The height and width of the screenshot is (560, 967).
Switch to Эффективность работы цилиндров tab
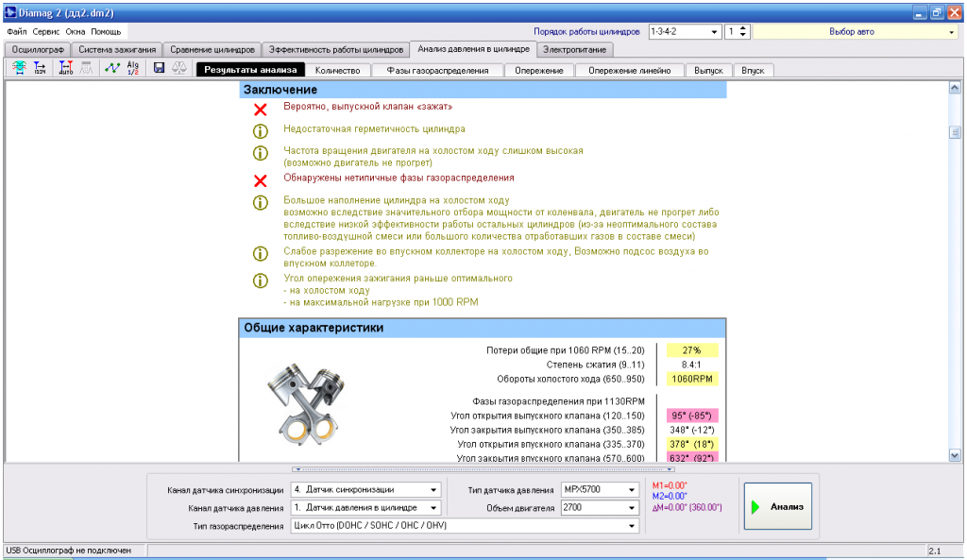click(x=336, y=49)
